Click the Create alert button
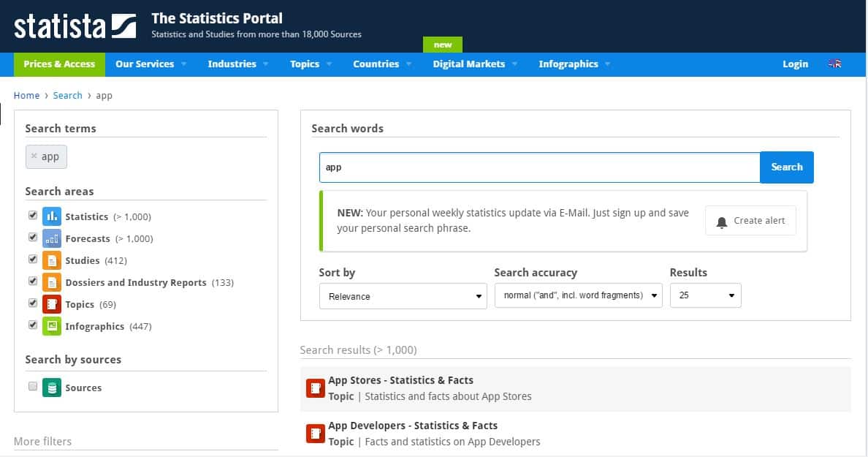 [750, 221]
